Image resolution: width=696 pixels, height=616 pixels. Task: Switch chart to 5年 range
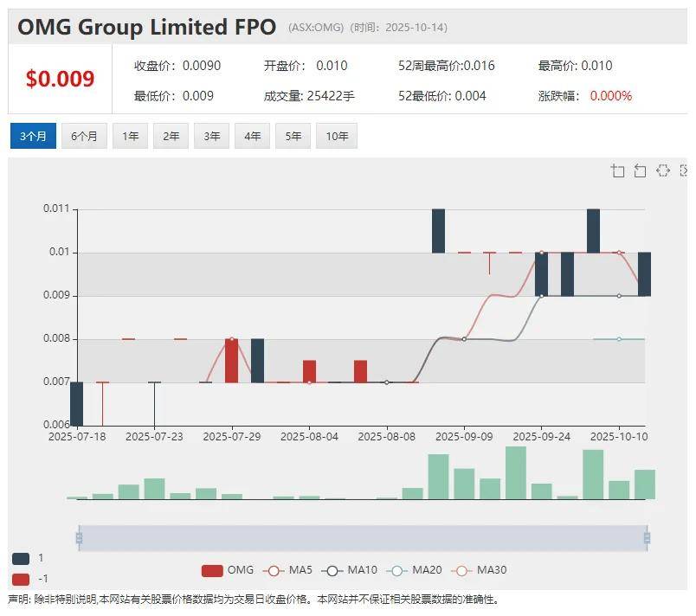pos(293,137)
